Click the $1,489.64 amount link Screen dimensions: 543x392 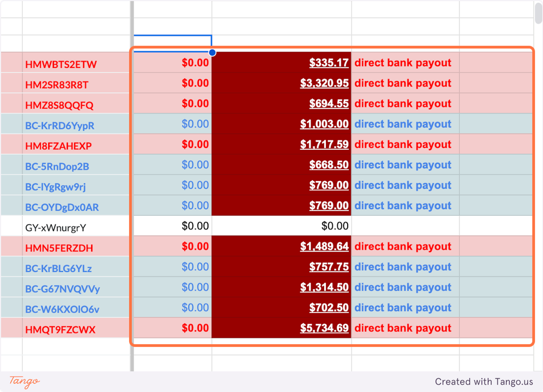click(324, 247)
